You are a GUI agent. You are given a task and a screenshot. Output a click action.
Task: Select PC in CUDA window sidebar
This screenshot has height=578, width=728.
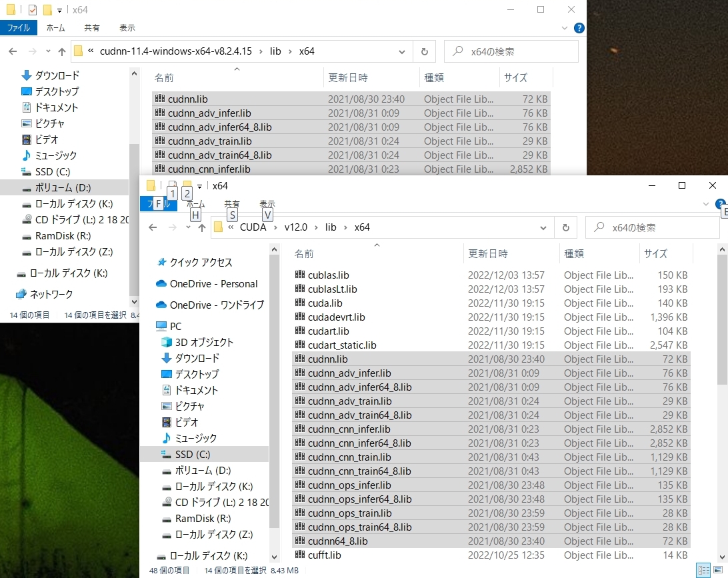175,327
